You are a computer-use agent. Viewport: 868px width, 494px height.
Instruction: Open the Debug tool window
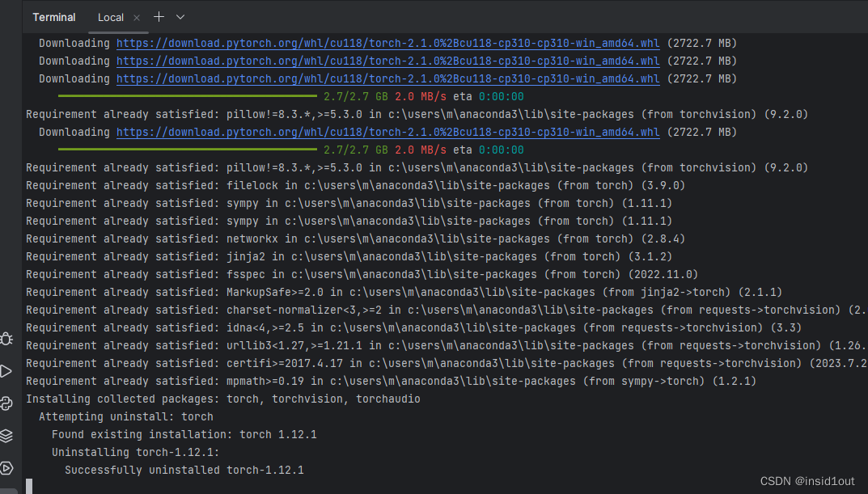tap(7, 339)
